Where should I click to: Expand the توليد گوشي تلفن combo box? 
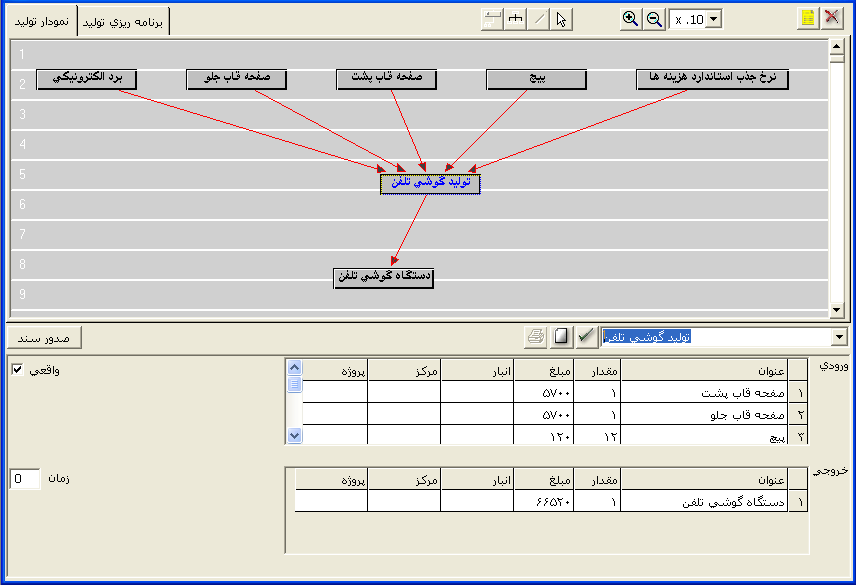click(839, 337)
